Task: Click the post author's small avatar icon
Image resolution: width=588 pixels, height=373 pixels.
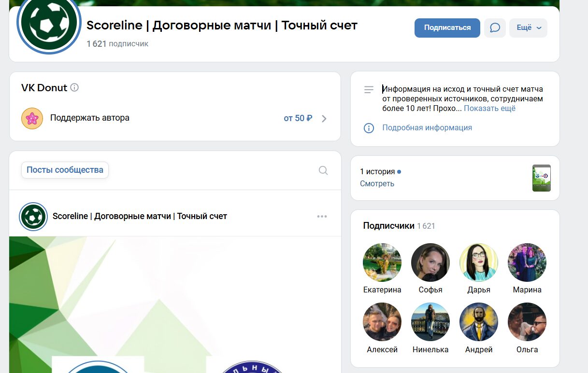Action: coord(33,217)
